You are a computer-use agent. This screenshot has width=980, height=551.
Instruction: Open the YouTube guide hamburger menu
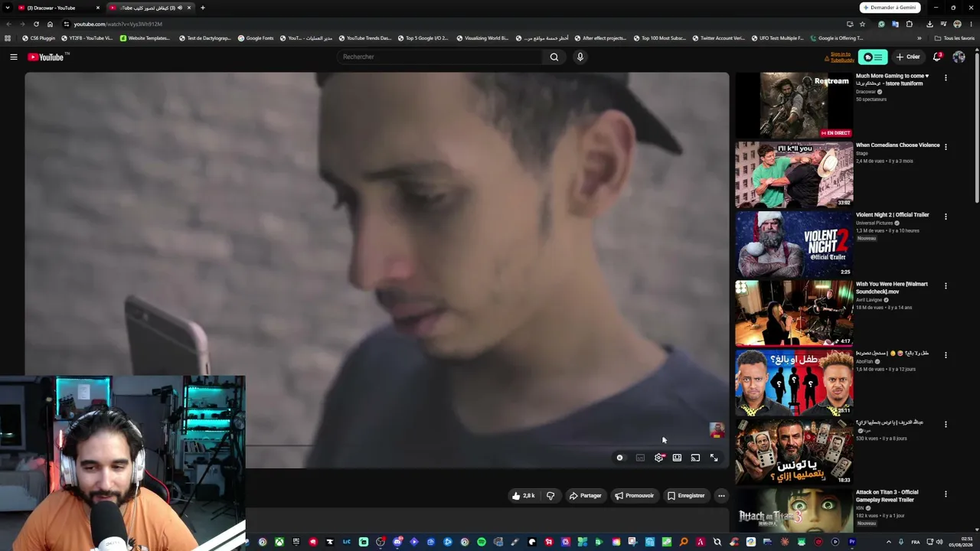13,57
